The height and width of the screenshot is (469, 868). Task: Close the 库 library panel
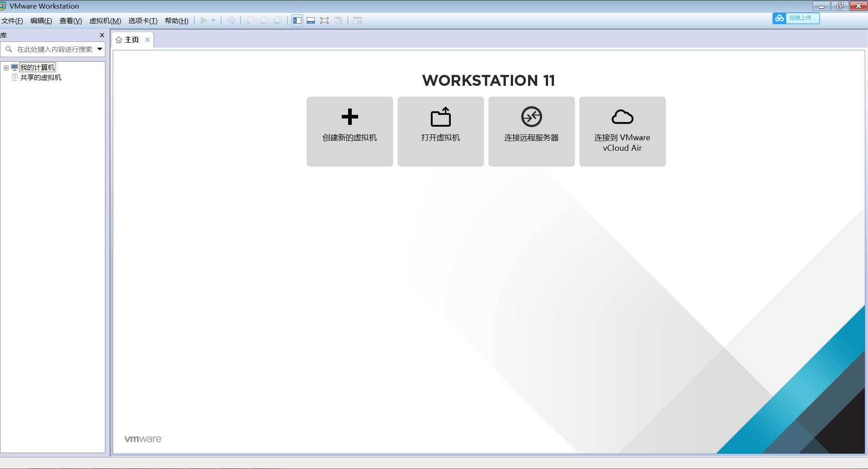pyautogui.click(x=102, y=35)
